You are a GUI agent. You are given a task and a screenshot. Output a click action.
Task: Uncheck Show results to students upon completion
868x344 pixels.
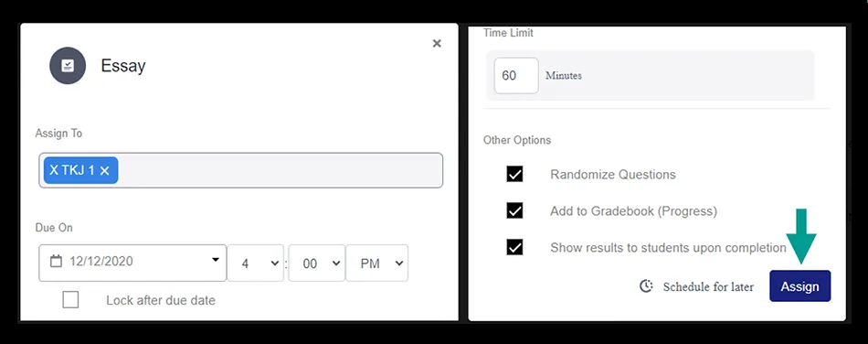pos(514,247)
